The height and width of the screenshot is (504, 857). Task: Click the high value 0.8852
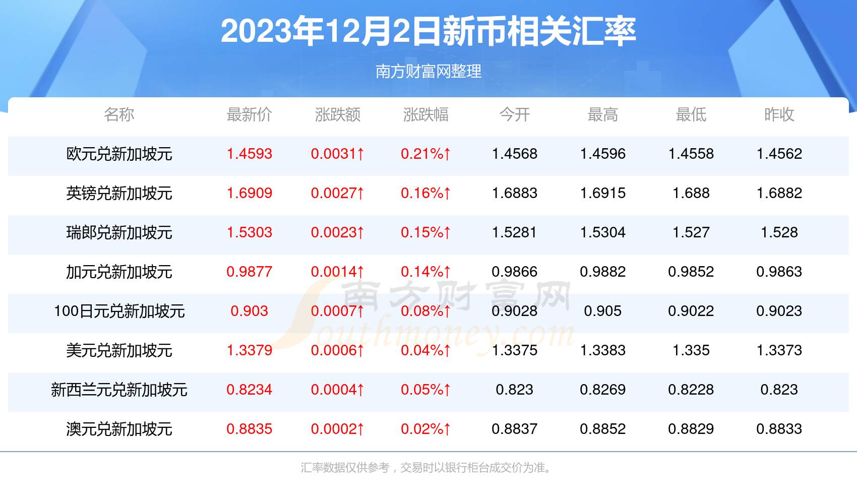tap(603, 429)
